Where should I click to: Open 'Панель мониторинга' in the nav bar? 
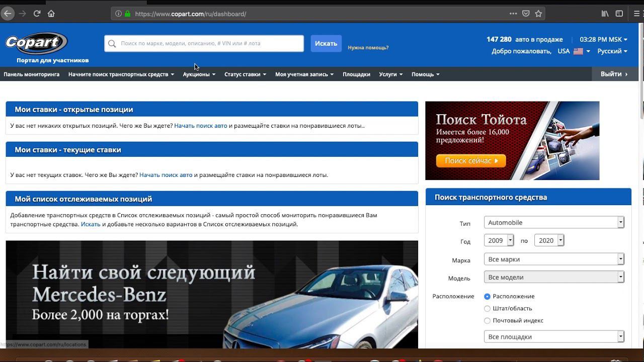[32, 74]
